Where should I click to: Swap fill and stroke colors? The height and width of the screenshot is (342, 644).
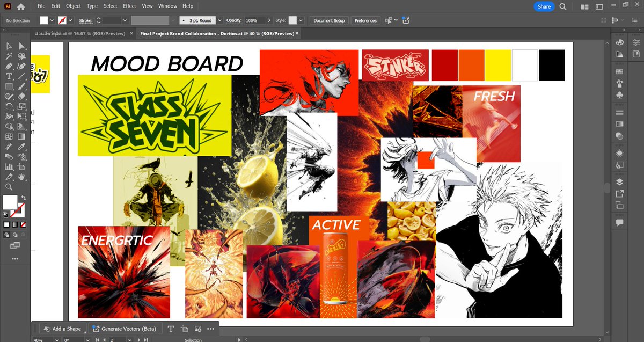tap(24, 198)
